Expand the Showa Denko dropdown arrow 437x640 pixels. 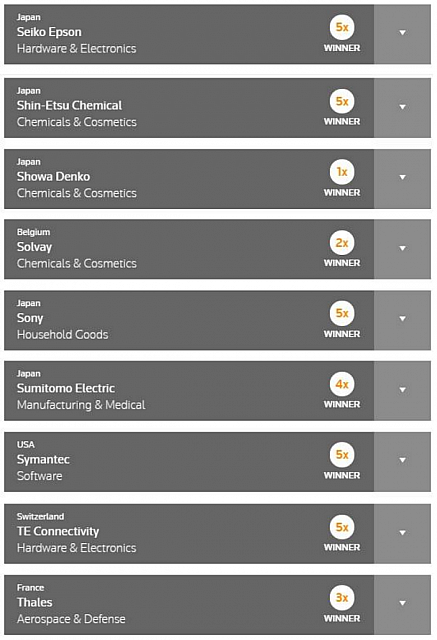[402, 178]
